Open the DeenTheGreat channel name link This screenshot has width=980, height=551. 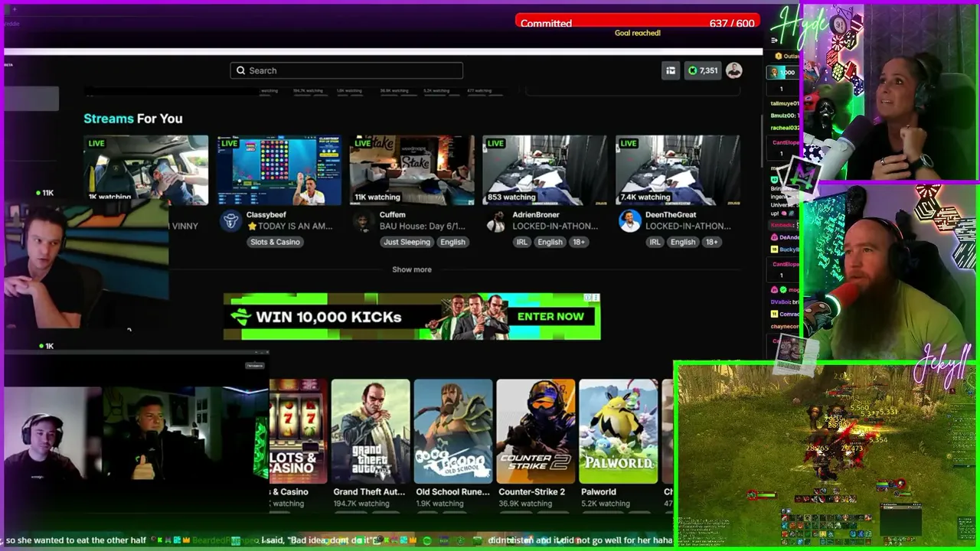(x=671, y=215)
